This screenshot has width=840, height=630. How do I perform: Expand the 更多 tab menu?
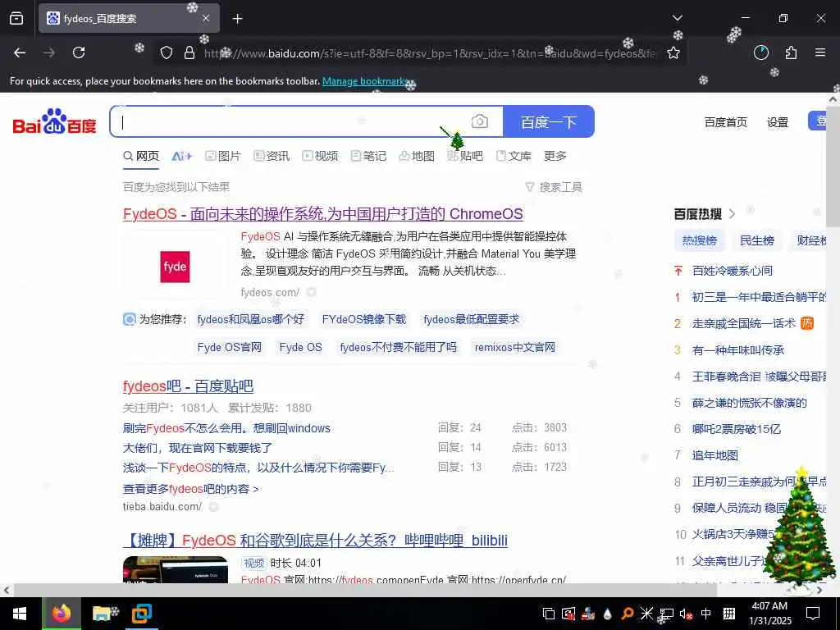pyautogui.click(x=555, y=156)
